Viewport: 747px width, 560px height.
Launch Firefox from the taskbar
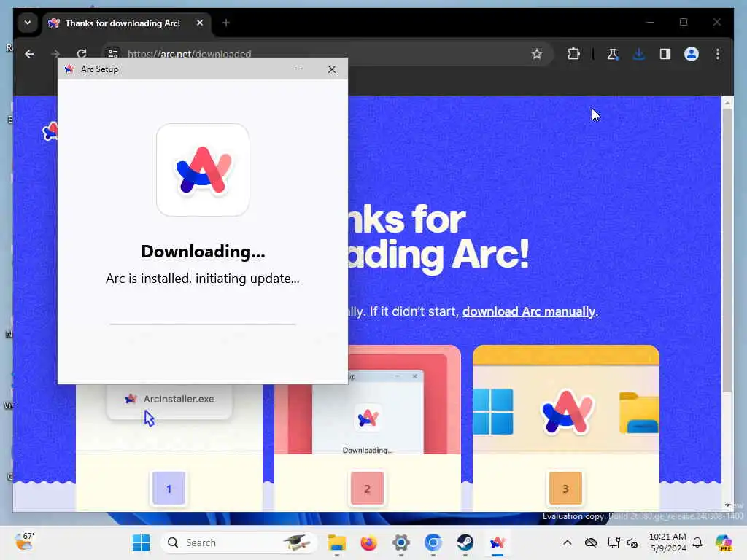coord(368,542)
